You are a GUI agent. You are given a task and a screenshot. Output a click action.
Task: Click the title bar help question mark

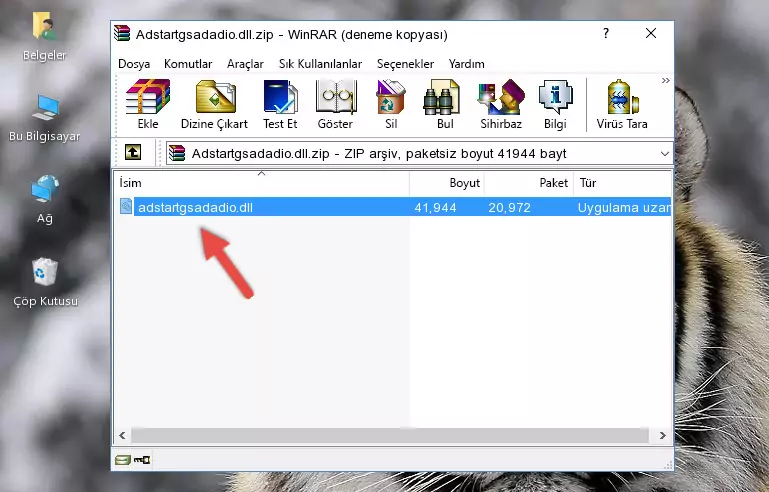click(606, 33)
